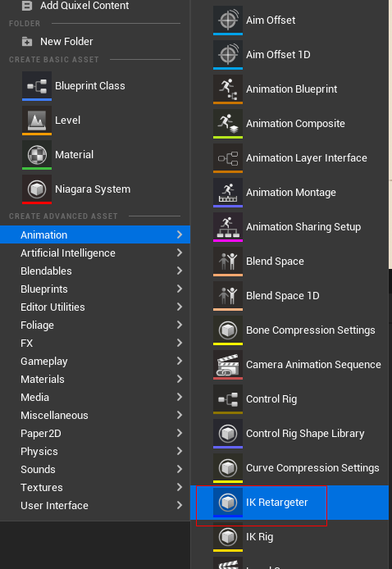Click the Level asset icon

click(37, 121)
